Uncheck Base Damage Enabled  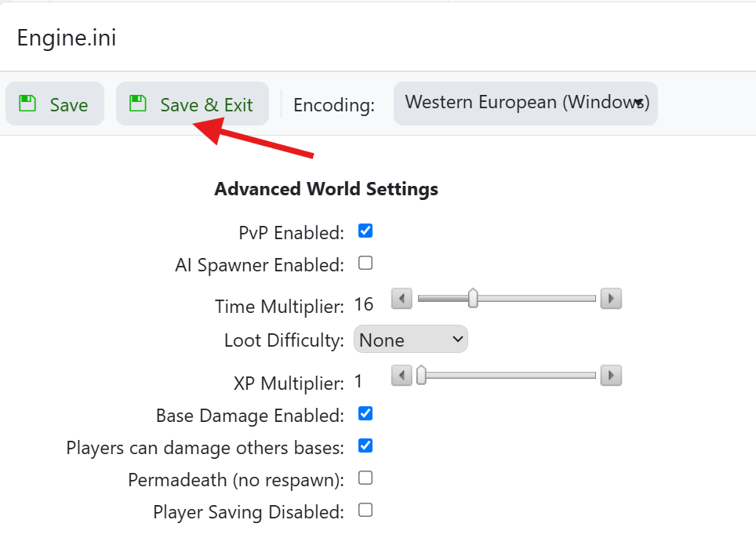click(365, 413)
